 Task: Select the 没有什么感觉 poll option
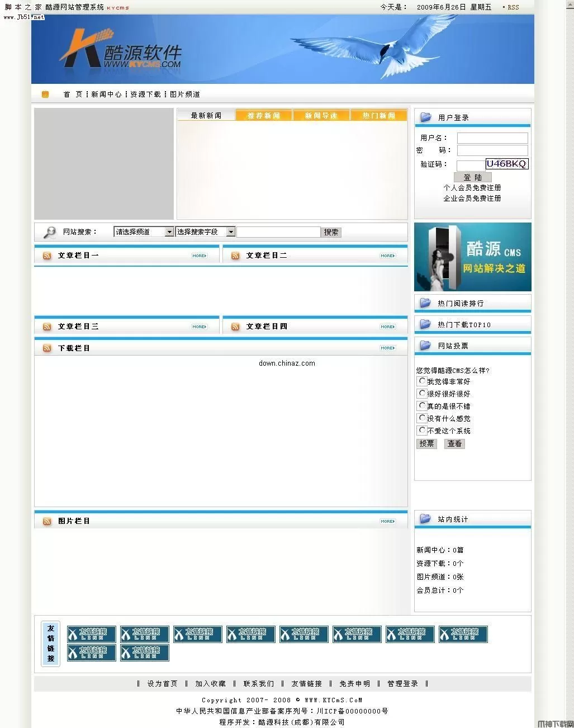coord(421,418)
